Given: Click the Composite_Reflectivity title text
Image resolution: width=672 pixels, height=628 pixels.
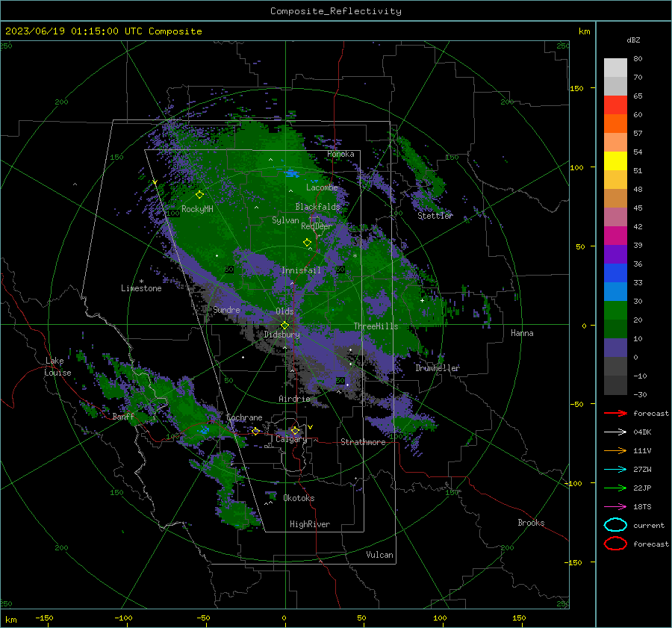Looking at the screenshot, I should tap(335, 11).
